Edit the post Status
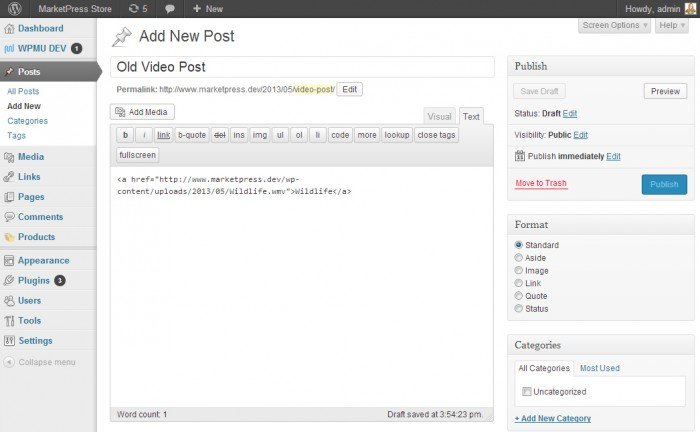The height and width of the screenshot is (432, 700). click(x=570, y=113)
